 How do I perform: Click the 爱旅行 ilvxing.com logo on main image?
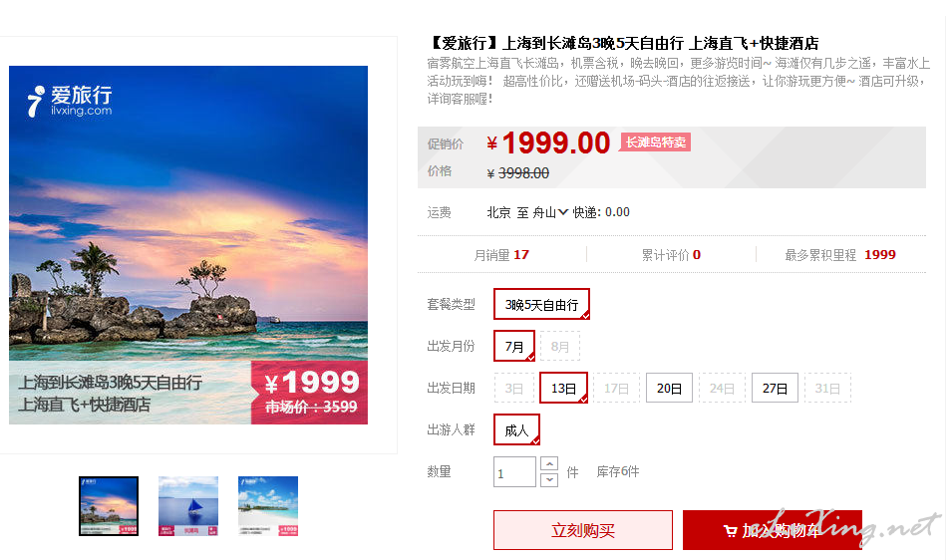tap(70, 101)
